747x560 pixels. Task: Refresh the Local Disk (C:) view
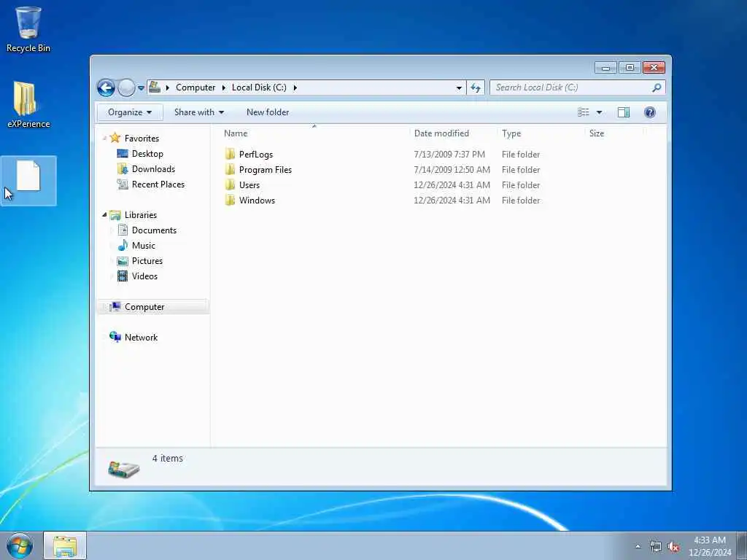click(476, 87)
